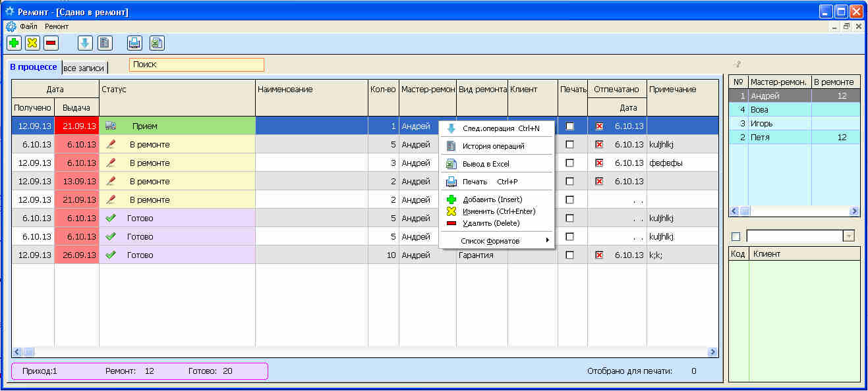
Task: Click the red minus delete toolbar icon
Action: click(x=51, y=43)
